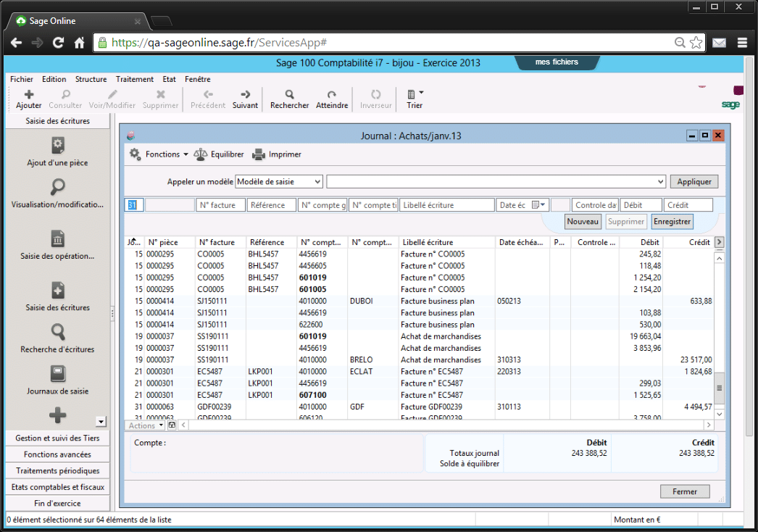Open Journaux de saisie sidebar icon

coord(58,374)
